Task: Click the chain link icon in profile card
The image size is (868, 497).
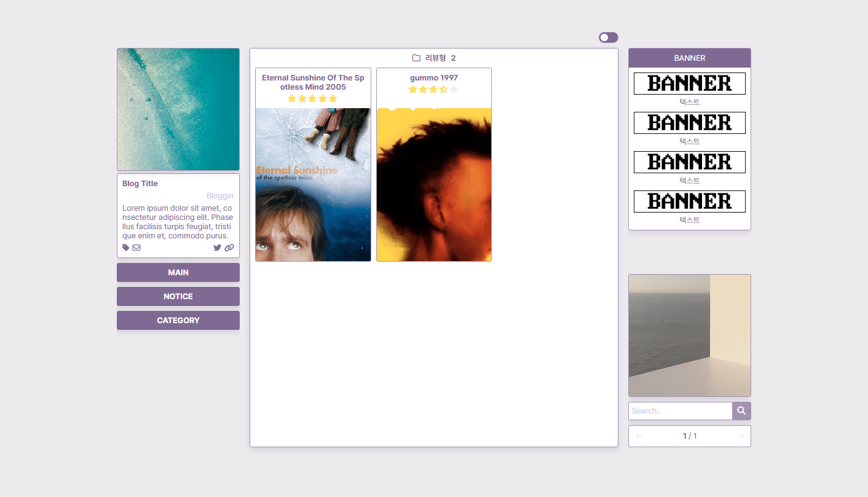Action: [229, 248]
